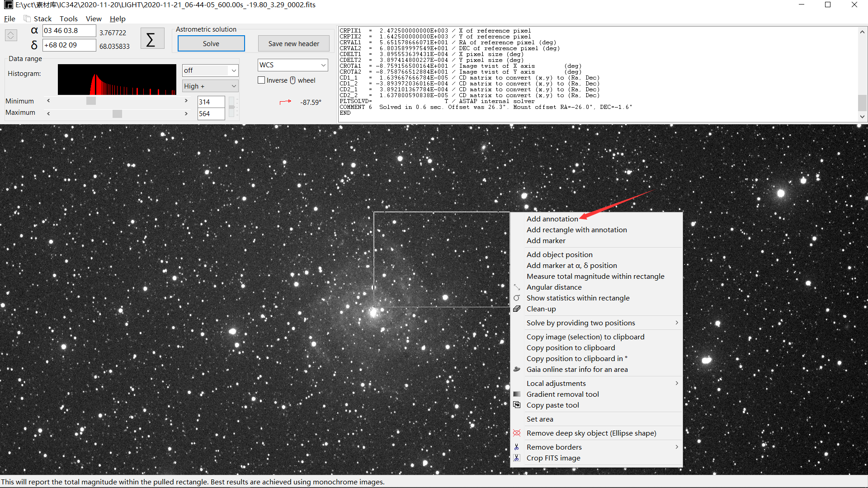Click the red histogram display
The image size is (868, 488).
(x=117, y=80)
